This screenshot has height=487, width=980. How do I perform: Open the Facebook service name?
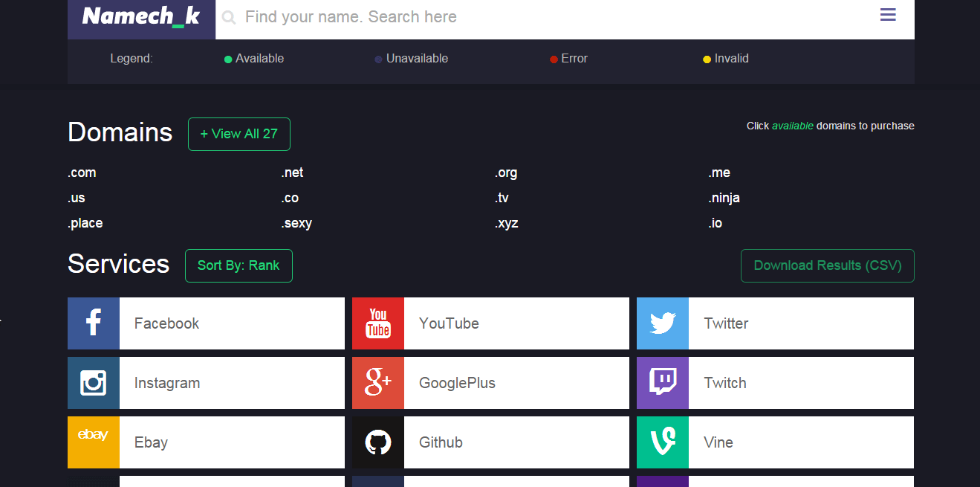click(166, 323)
